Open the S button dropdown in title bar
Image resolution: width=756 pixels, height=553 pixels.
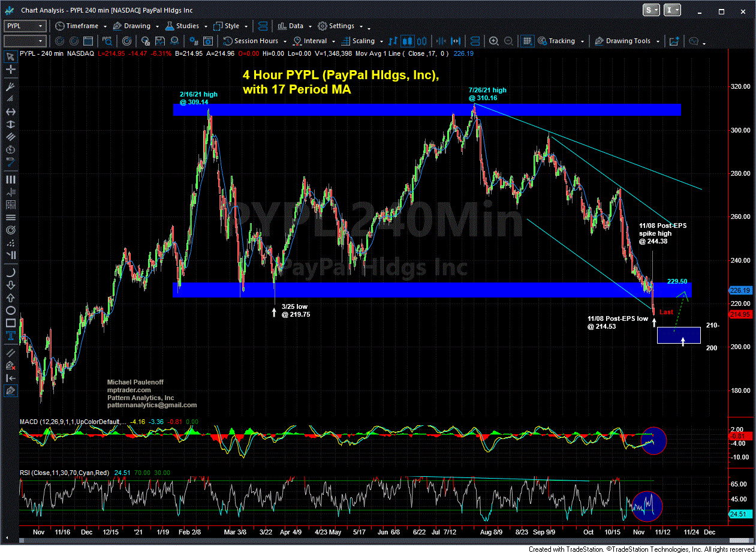tap(652, 10)
